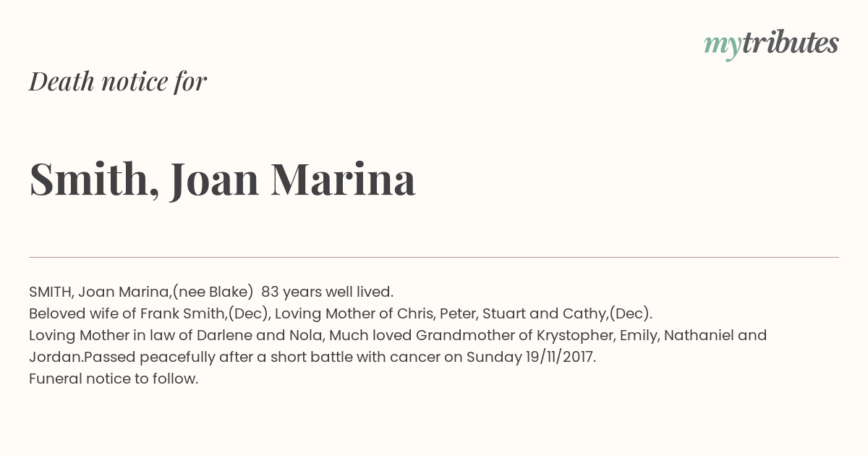The width and height of the screenshot is (868, 456).
Task: Click the 'Funeral notice to follow' line
Action: click(x=114, y=379)
